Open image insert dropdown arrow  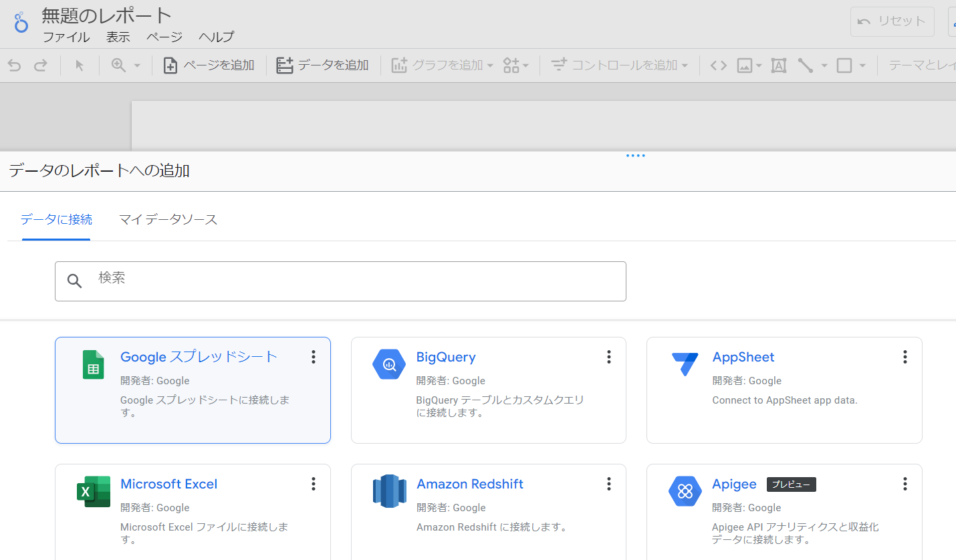pyautogui.click(x=759, y=65)
